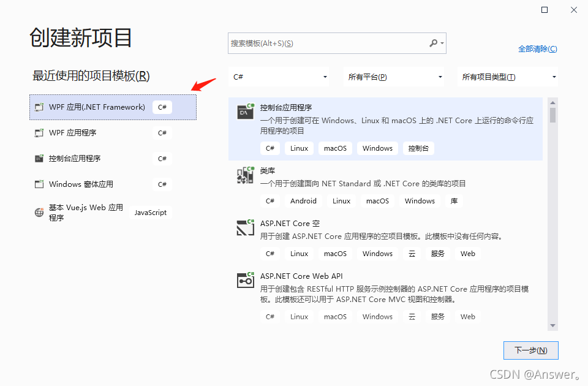Screen dimensions: 588x386
Task: Click Windows tag under ASP.NET Core Web API
Action: [x=377, y=317]
